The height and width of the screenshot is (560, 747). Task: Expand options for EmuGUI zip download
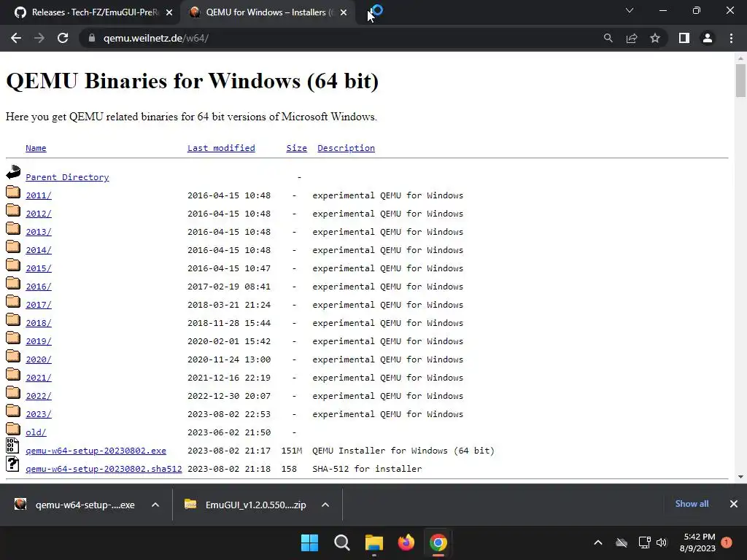click(325, 505)
